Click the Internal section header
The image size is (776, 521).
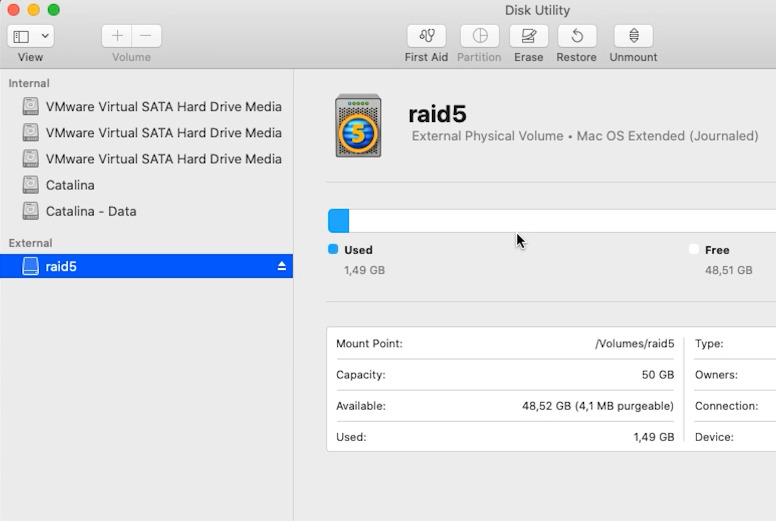click(x=29, y=83)
